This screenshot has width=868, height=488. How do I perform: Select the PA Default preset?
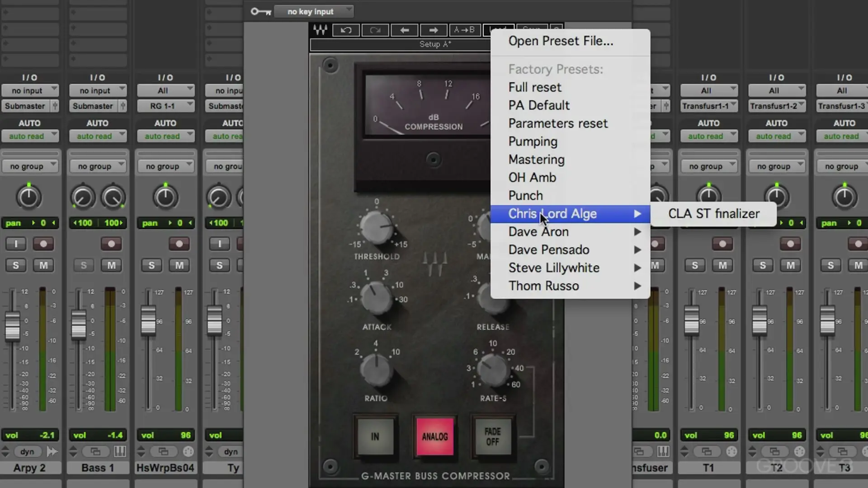point(571,105)
